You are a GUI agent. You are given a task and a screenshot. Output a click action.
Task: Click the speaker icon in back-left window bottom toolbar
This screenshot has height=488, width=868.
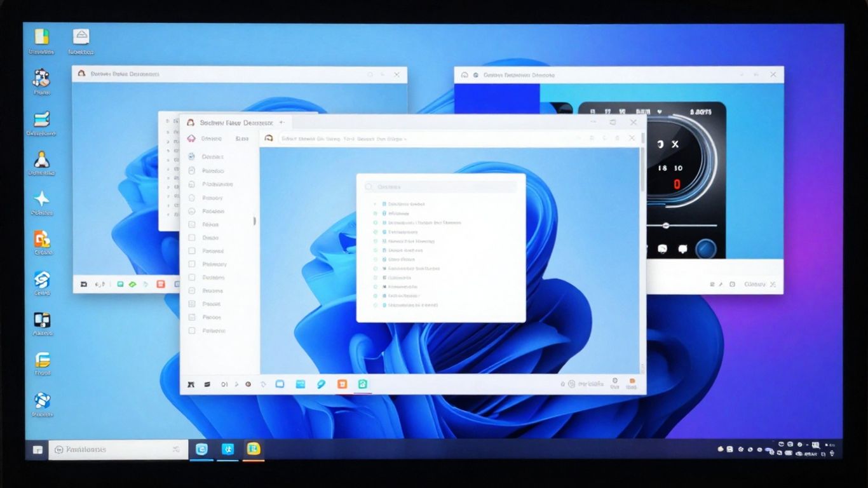pyautogui.click(x=100, y=285)
